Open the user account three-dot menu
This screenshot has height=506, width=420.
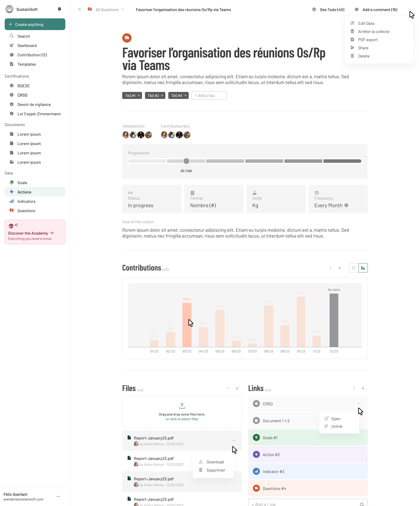(58, 496)
